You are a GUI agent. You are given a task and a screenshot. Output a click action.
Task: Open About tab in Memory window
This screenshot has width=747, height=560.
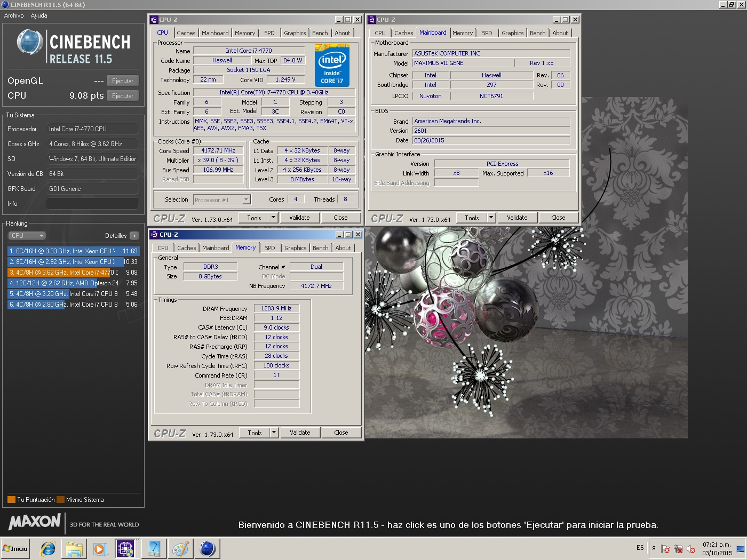[343, 248]
